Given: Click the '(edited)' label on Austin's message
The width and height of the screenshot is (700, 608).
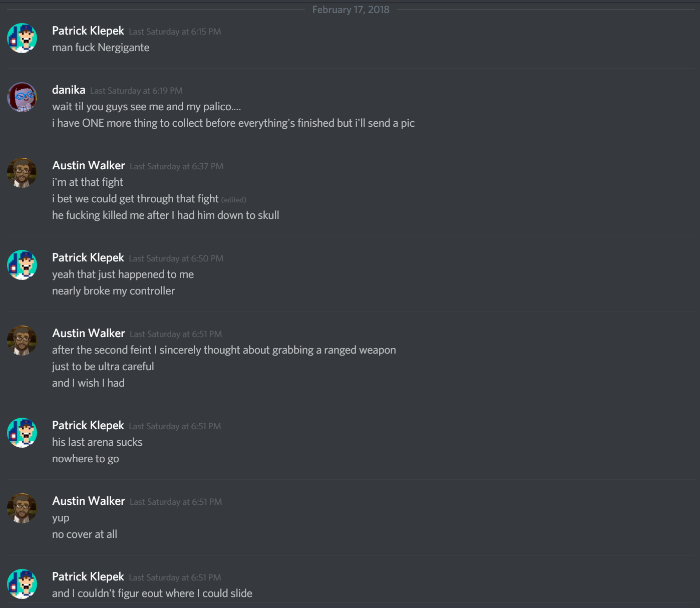Looking at the screenshot, I should click(x=234, y=200).
